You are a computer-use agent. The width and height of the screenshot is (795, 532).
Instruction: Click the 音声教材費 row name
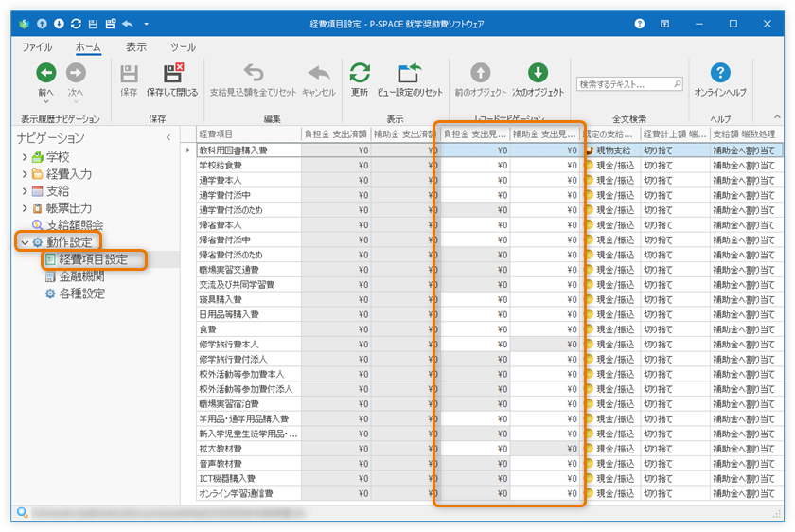[221, 464]
